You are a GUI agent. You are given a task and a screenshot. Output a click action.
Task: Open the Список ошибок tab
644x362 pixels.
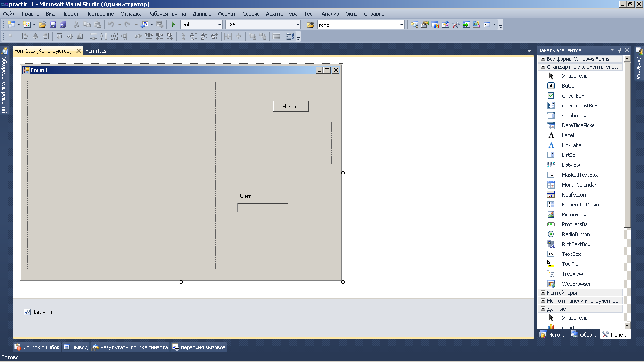37,347
